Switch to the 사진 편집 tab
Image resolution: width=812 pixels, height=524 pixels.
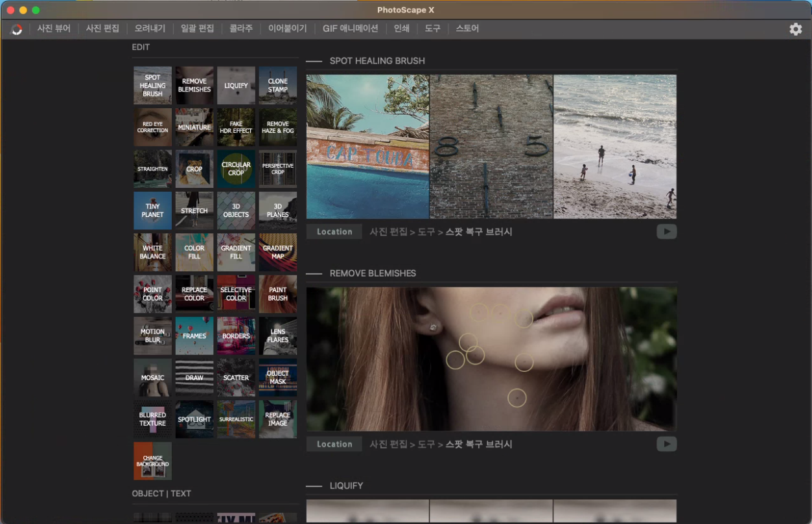tap(102, 28)
